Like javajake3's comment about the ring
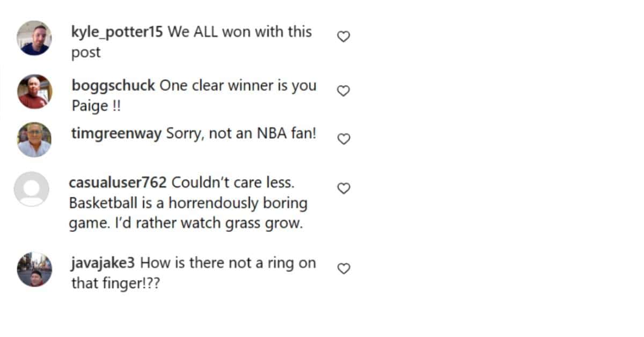 [343, 268]
